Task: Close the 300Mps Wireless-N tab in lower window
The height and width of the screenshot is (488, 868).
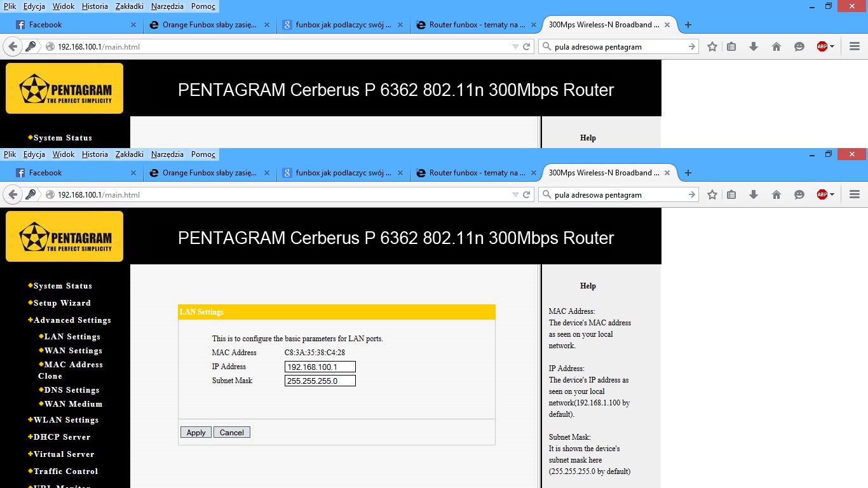Action: click(x=667, y=173)
